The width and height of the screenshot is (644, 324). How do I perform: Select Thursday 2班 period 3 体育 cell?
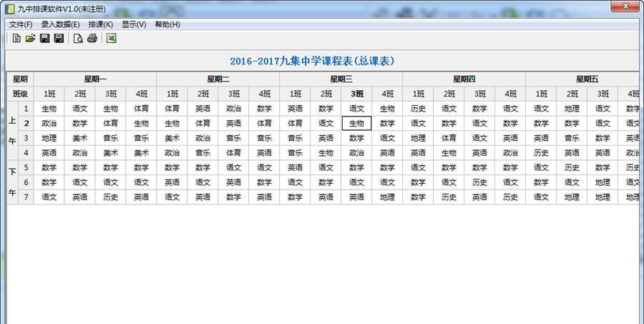point(449,138)
